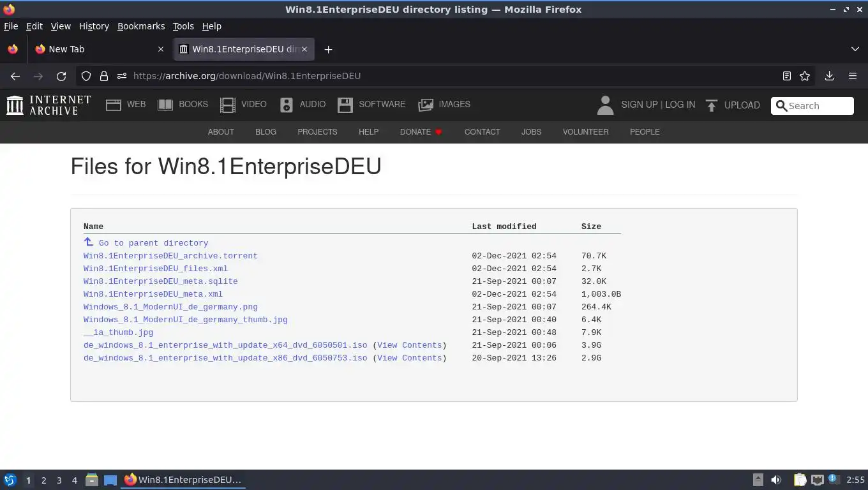Open the taskbar start menu icon
The height and width of the screenshot is (490, 868).
10,480
